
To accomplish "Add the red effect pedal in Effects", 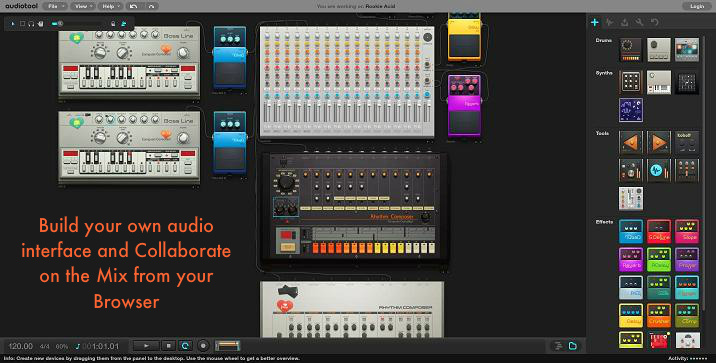I will [659, 231].
